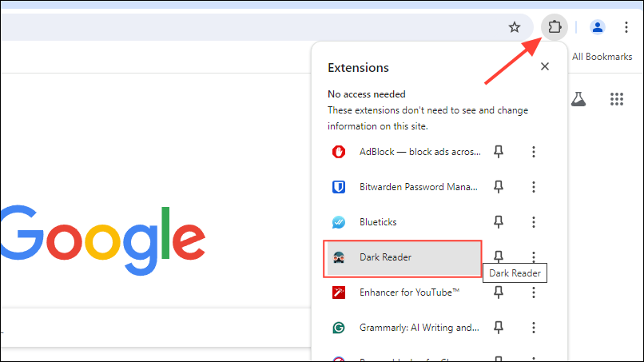644x362 pixels.
Task: Open the Extensions puzzle-piece menu
Action: tap(555, 27)
